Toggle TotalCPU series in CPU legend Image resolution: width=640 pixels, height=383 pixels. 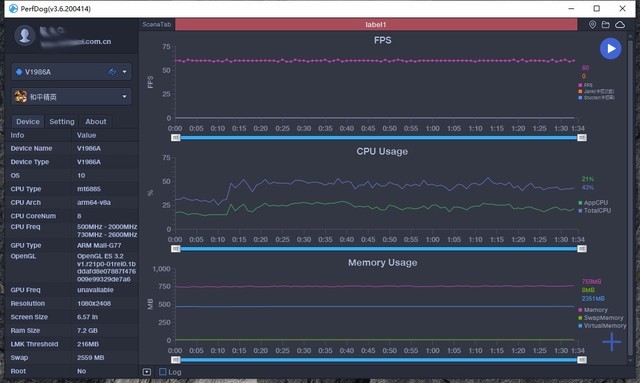tap(595, 210)
